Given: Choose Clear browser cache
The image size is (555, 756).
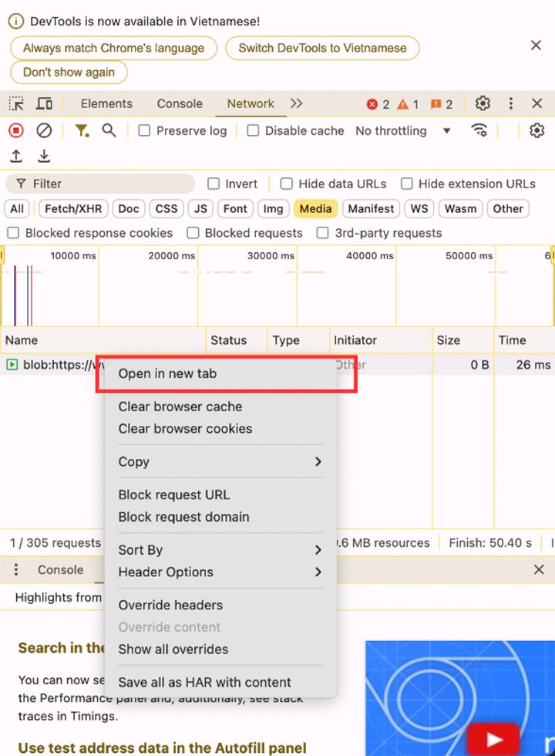Looking at the screenshot, I should (220, 407).
